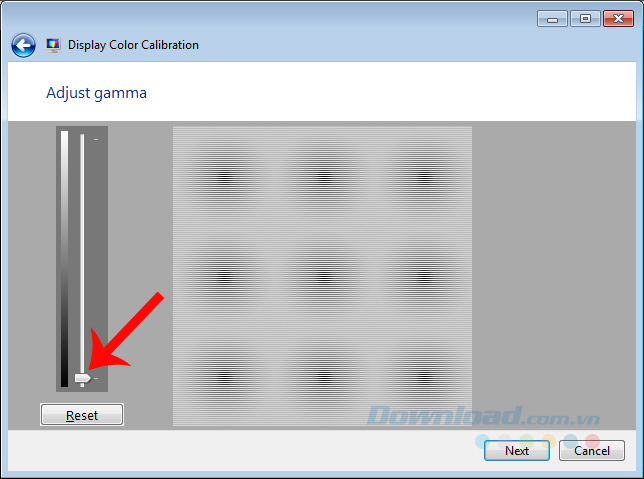644x479 pixels.
Task: Click the gamma slider thumb handle
Action: [83, 378]
